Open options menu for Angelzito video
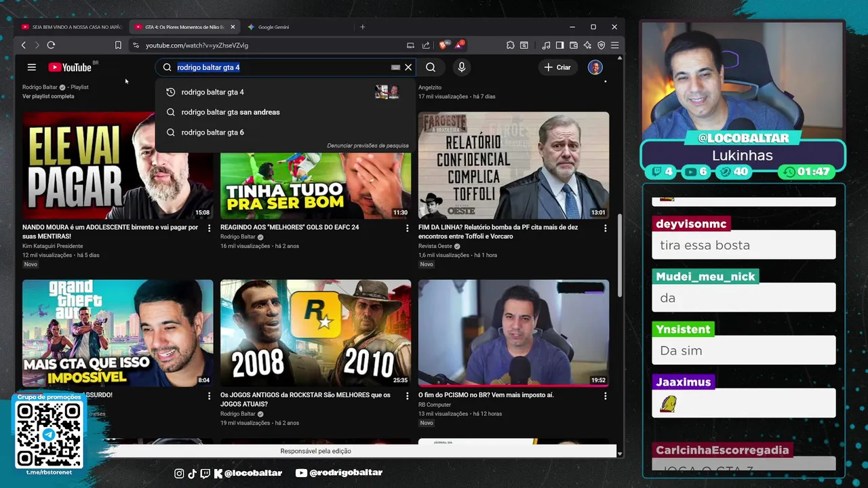The width and height of the screenshot is (868, 488). 605,81
